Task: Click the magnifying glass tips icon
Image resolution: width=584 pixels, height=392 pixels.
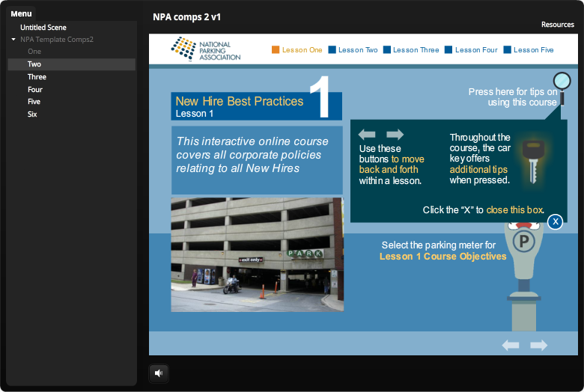Action: (562, 82)
